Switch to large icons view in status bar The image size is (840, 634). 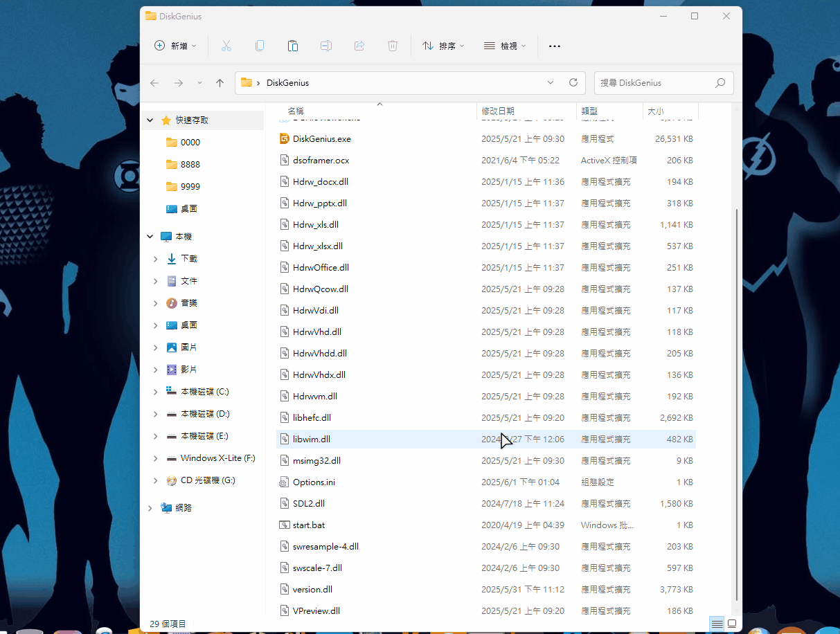coord(732,624)
